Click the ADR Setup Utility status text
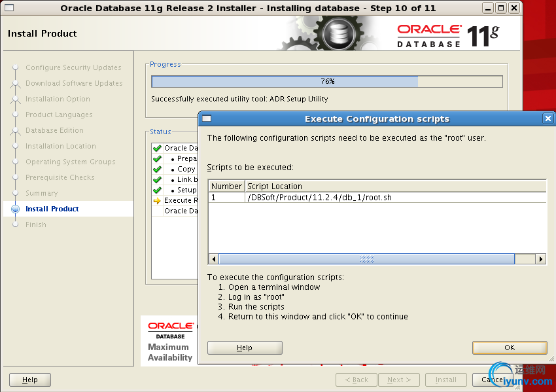 pos(239,99)
